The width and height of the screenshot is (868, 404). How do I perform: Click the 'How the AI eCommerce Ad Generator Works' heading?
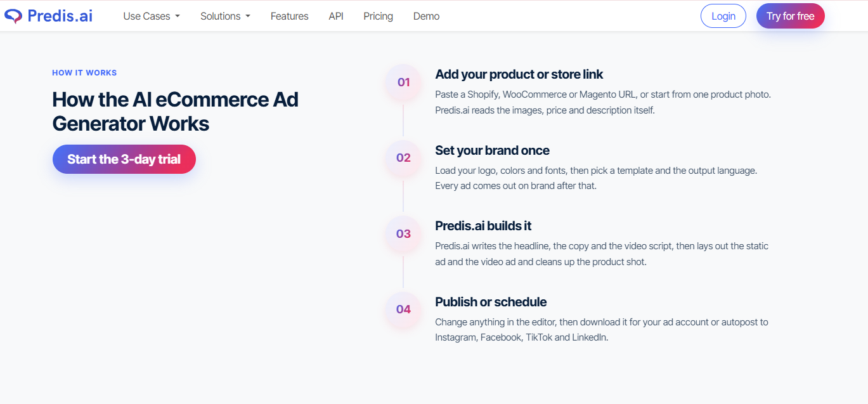click(x=175, y=111)
